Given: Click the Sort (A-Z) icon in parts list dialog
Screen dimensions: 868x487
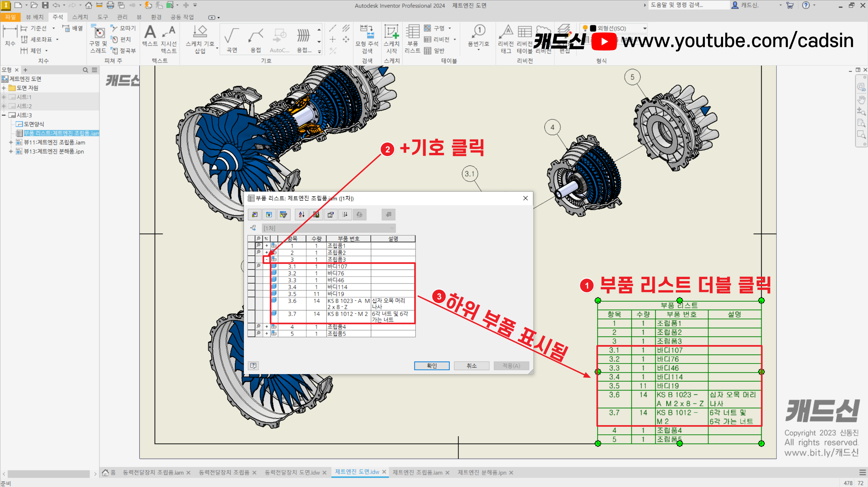Looking at the screenshot, I should (301, 215).
